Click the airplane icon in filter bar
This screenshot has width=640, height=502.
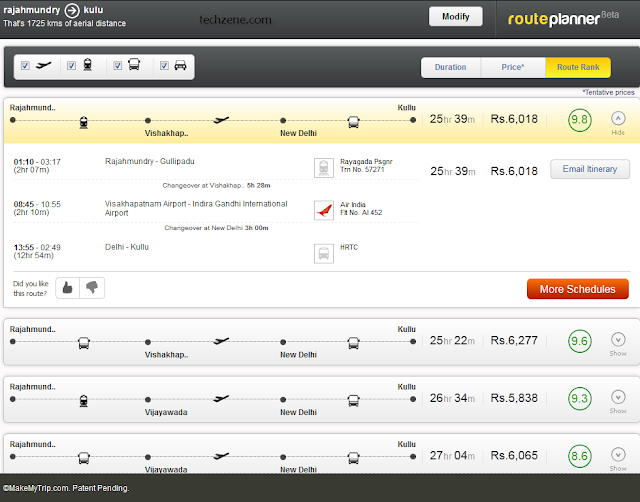(x=44, y=65)
